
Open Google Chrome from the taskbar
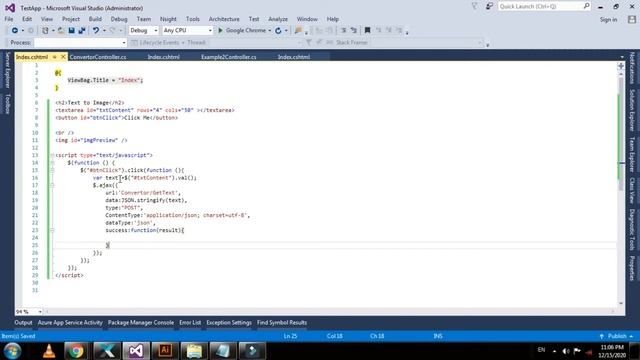point(76,351)
